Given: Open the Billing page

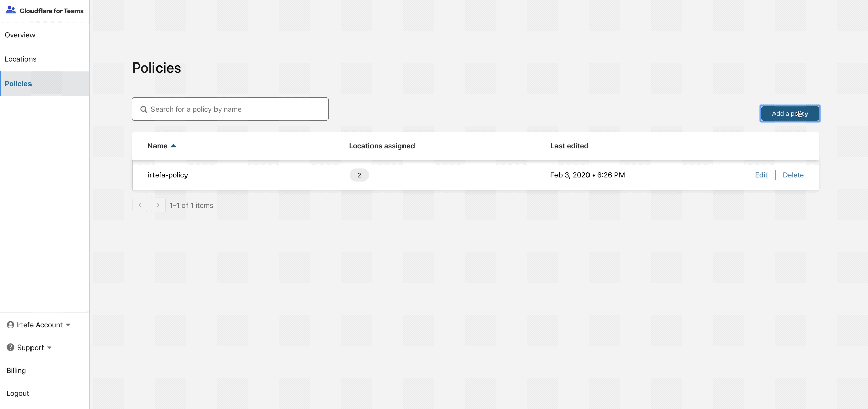Looking at the screenshot, I should tap(16, 370).
